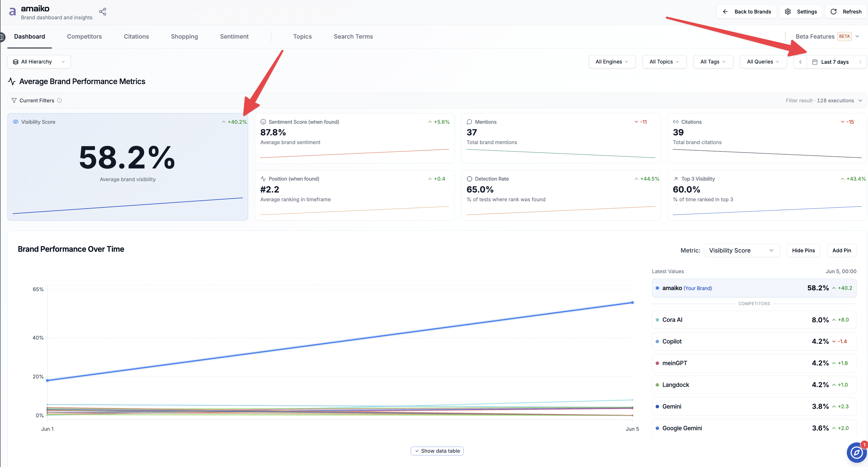Click the -11 mentions change indicator
The width and height of the screenshot is (868, 467).
pos(641,122)
